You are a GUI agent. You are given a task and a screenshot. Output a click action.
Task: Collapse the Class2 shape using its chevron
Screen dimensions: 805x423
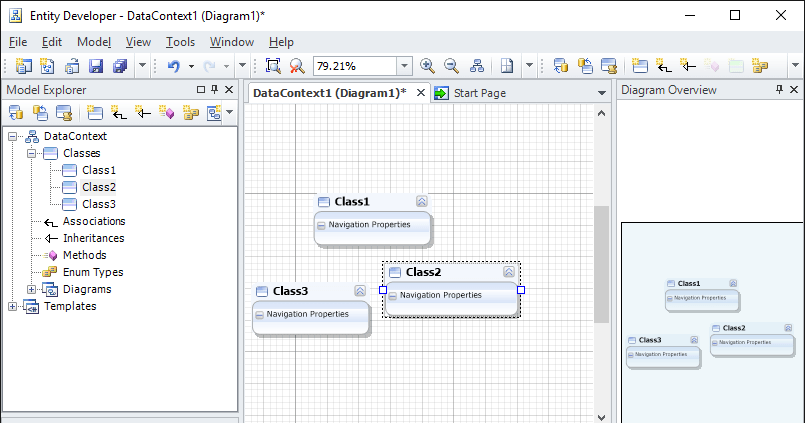(509, 272)
